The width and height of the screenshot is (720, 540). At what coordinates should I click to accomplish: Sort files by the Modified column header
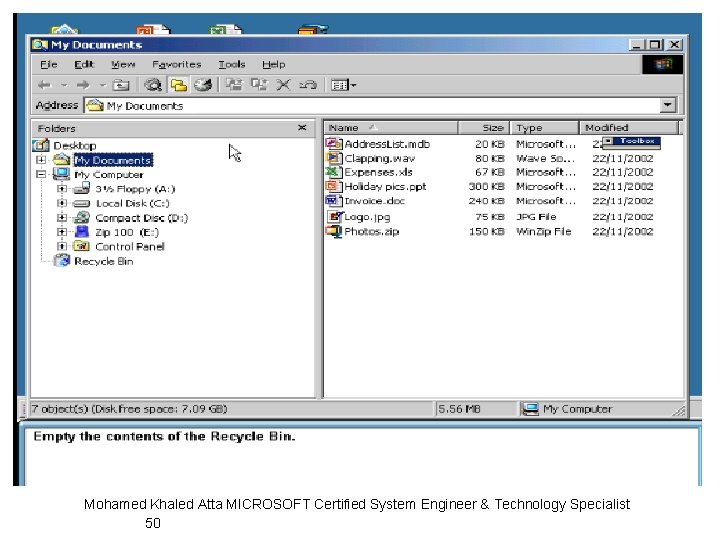click(x=629, y=128)
